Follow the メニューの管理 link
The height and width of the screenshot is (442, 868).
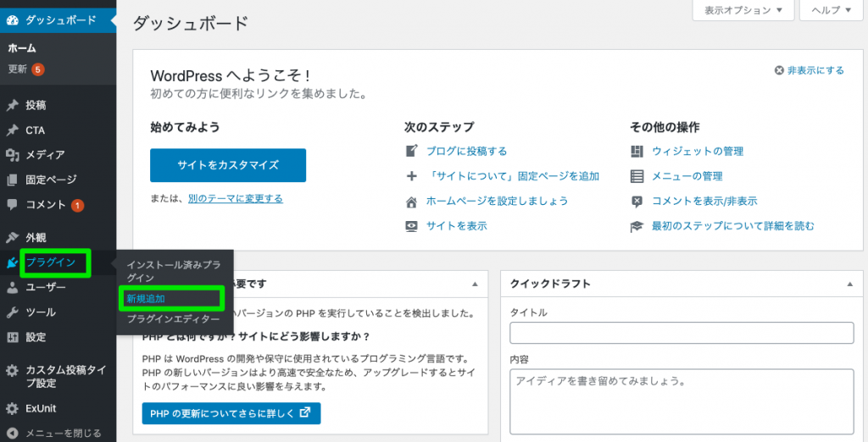tap(687, 176)
